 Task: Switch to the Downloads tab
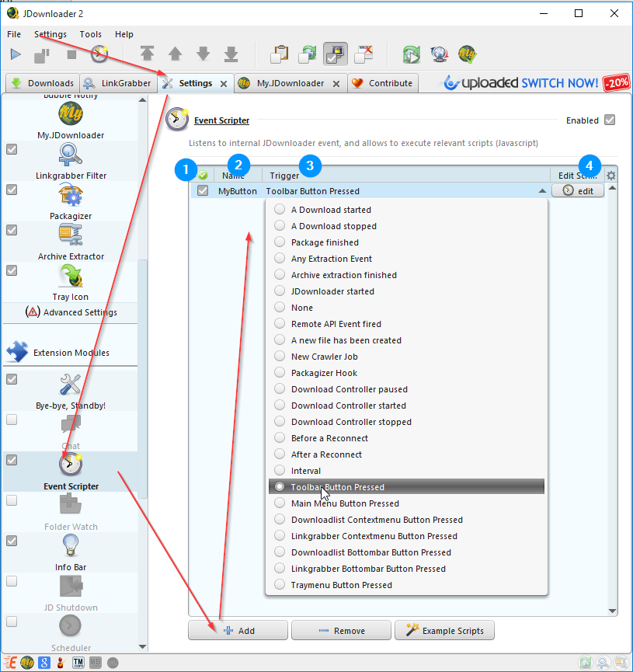pos(43,83)
